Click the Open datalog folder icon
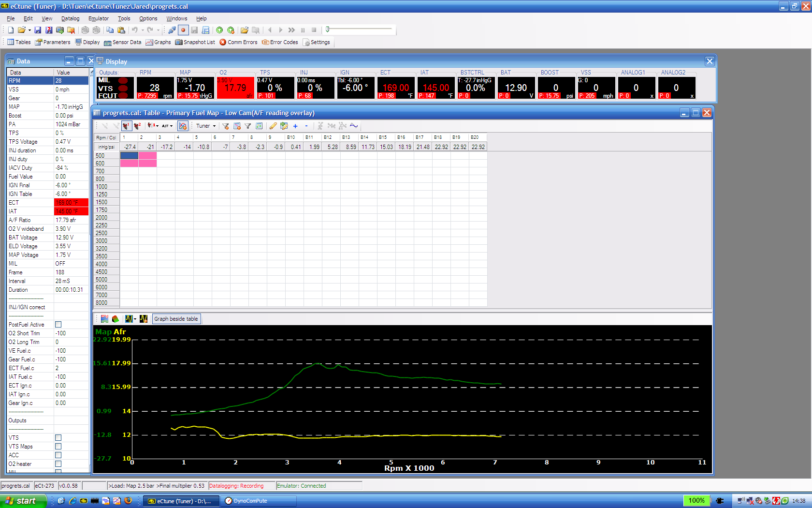 (245, 30)
